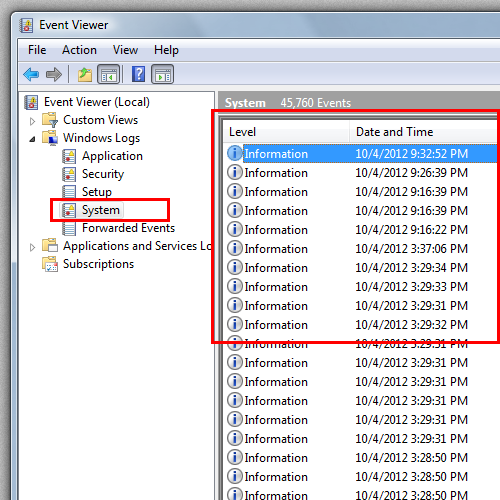Expand the Custom Views node arrow
The width and height of the screenshot is (500, 500).
(32, 121)
